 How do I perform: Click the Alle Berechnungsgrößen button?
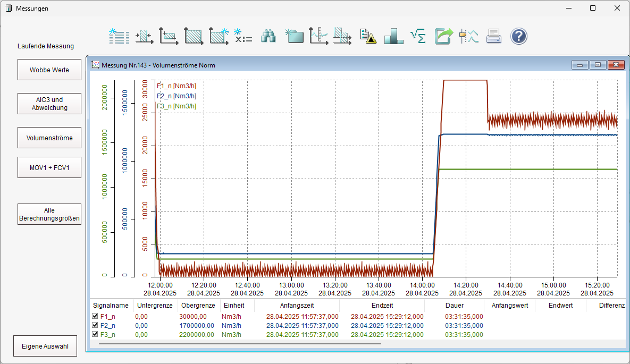[x=49, y=214]
